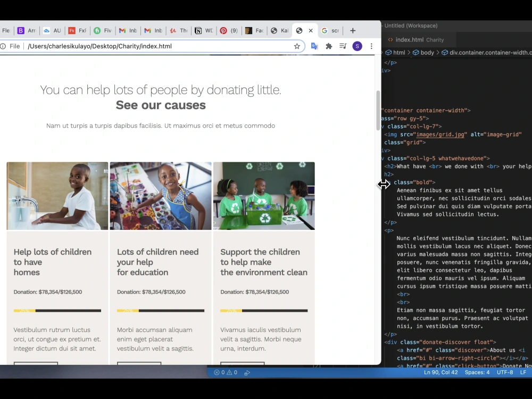Switch to the Notion 'WD' tab
Viewport: 532px width, 399px height.
[x=204, y=30]
